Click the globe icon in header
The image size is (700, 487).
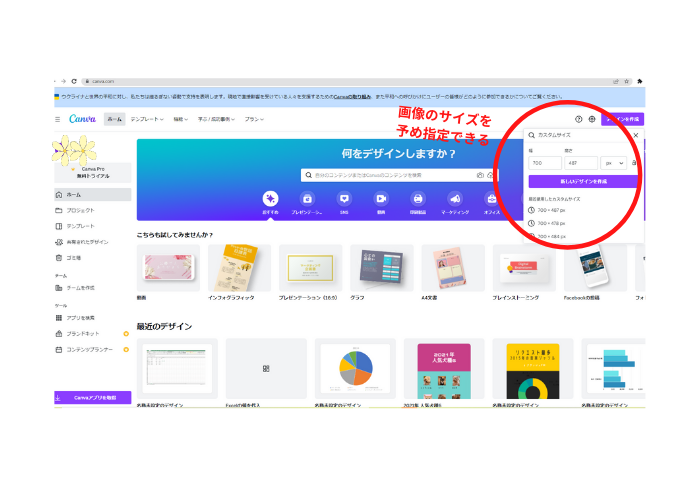592,119
